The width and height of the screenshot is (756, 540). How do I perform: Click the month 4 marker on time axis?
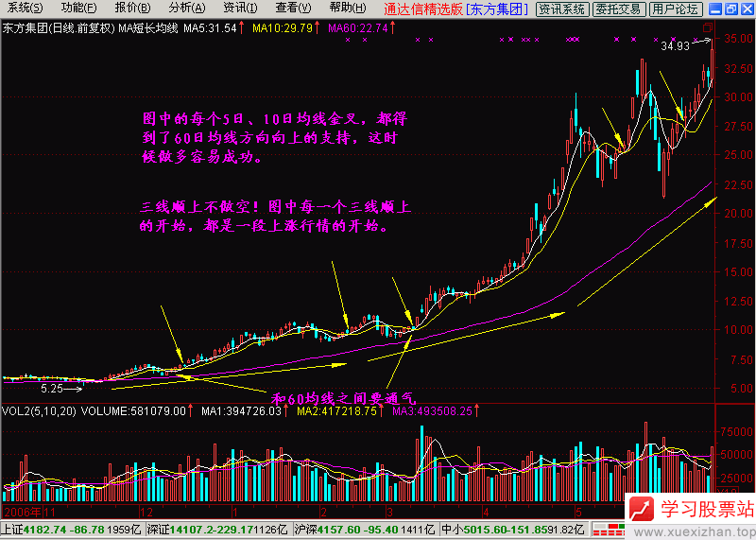(x=486, y=512)
